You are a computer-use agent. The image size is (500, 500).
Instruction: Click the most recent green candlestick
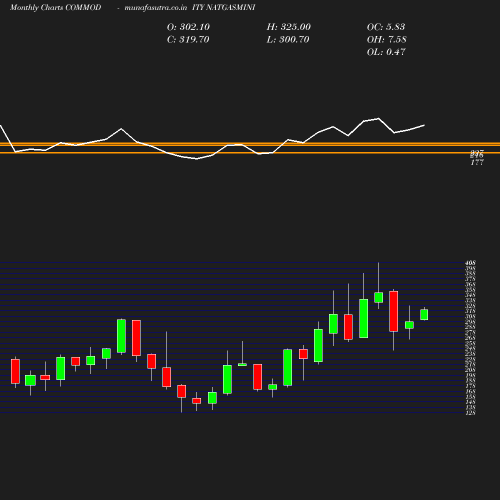tap(424, 314)
